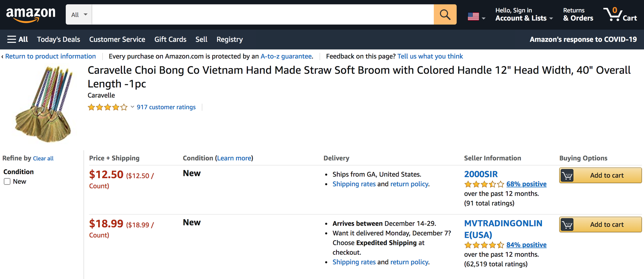Image resolution: width=644 pixels, height=279 pixels.
Task: Open the 917 customer ratings link
Action: click(x=166, y=107)
